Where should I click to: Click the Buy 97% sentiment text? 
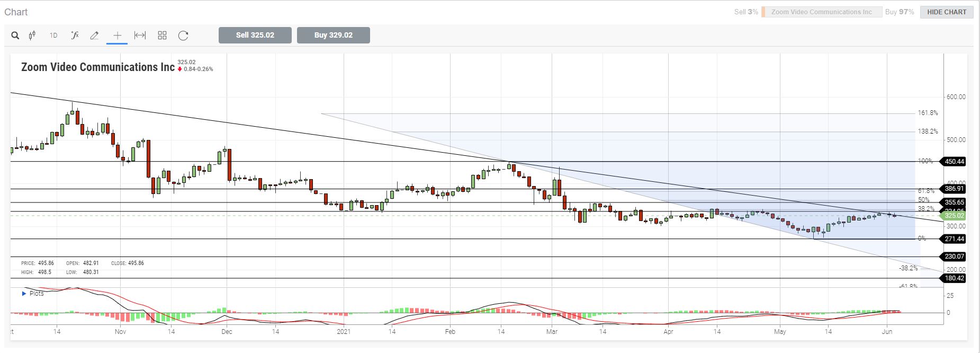(900, 12)
